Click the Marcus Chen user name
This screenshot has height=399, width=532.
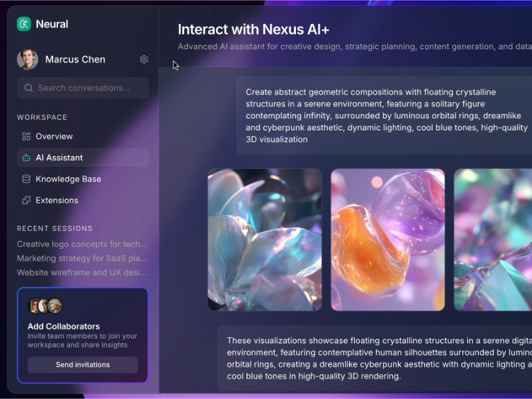click(x=75, y=59)
